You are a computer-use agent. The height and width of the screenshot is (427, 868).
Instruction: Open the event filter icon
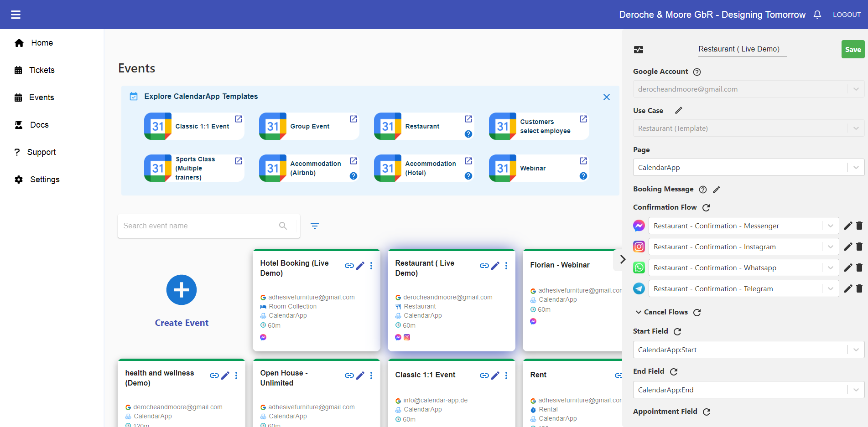pyautogui.click(x=315, y=226)
